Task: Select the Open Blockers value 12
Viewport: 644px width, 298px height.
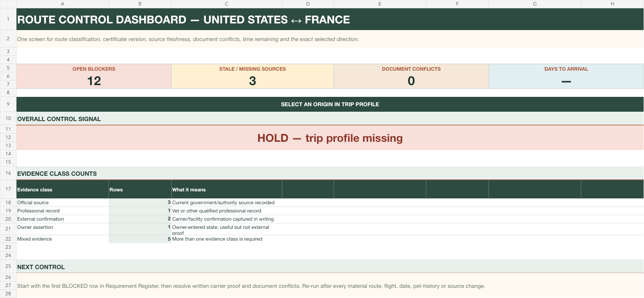Action: [94, 81]
